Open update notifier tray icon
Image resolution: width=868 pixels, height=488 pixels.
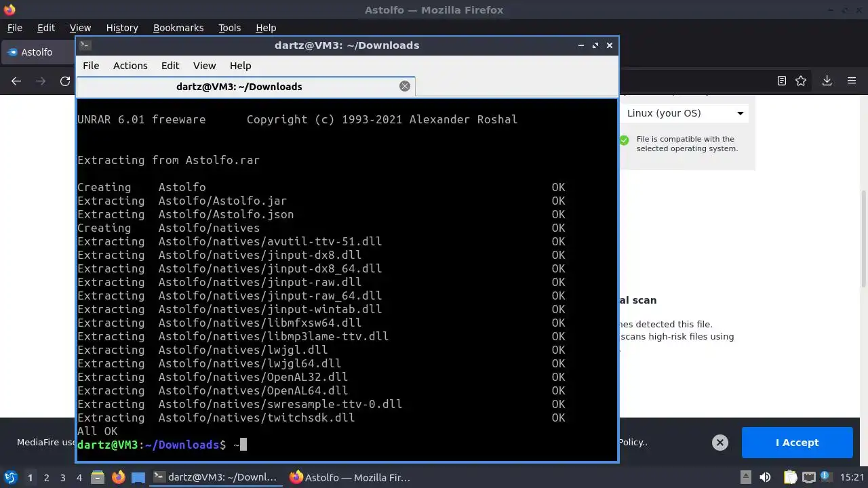point(827,477)
